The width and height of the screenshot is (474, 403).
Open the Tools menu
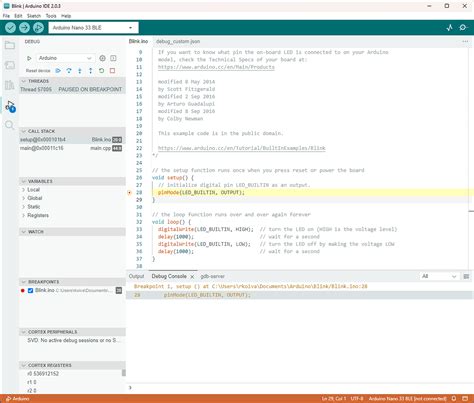[51, 16]
